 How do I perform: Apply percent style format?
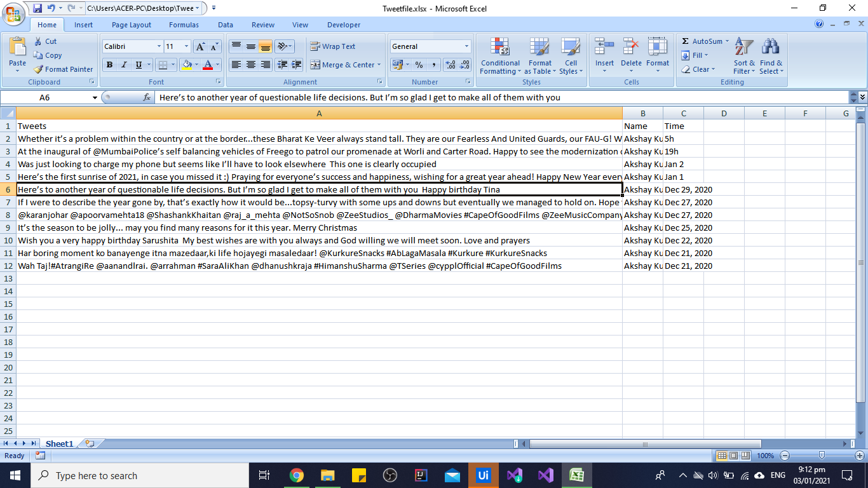[419, 65]
